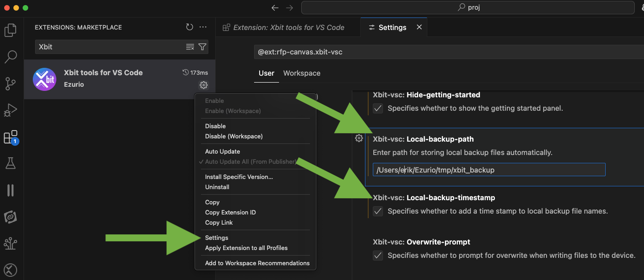
Task: Switch to Extension: Xbit tools tab
Action: click(x=288, y=27)
